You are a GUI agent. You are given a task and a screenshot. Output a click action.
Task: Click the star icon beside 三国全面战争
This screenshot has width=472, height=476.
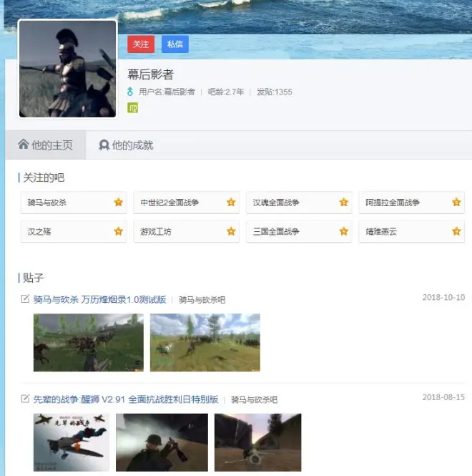point(343,231)
